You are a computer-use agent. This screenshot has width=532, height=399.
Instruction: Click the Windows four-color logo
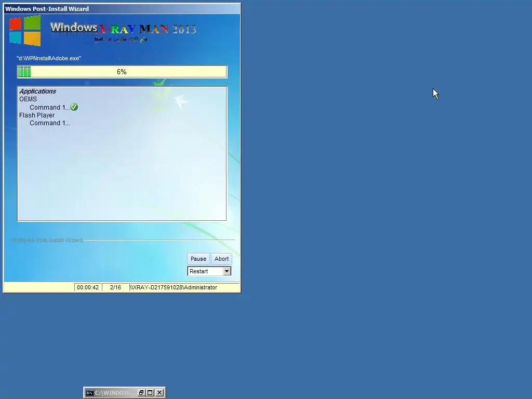pos(25,31)
